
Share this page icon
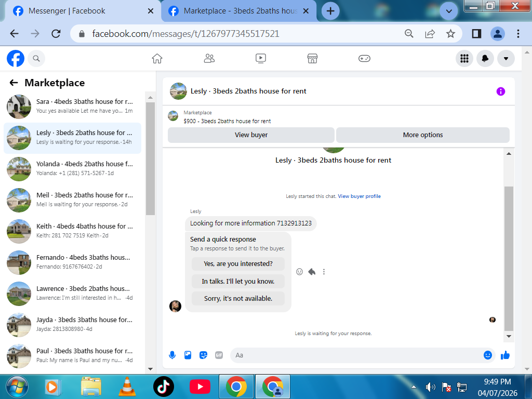point(430,34)
